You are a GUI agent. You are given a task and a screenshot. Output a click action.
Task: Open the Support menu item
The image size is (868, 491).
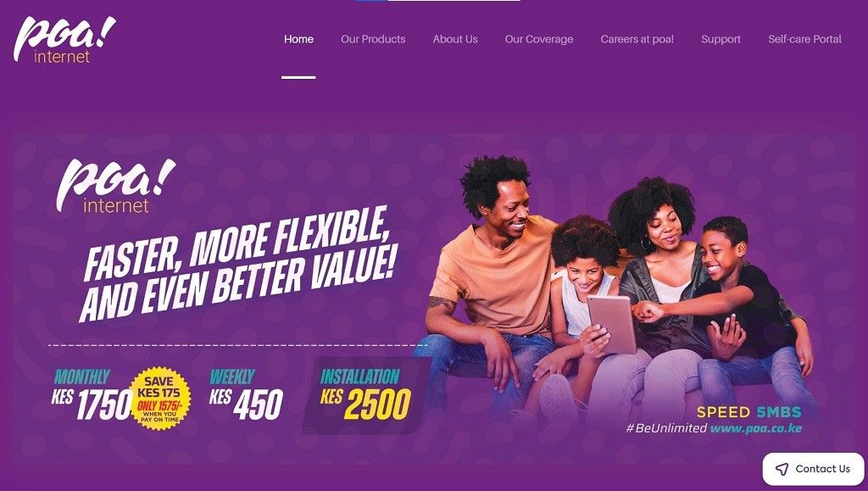pos(721,39)
